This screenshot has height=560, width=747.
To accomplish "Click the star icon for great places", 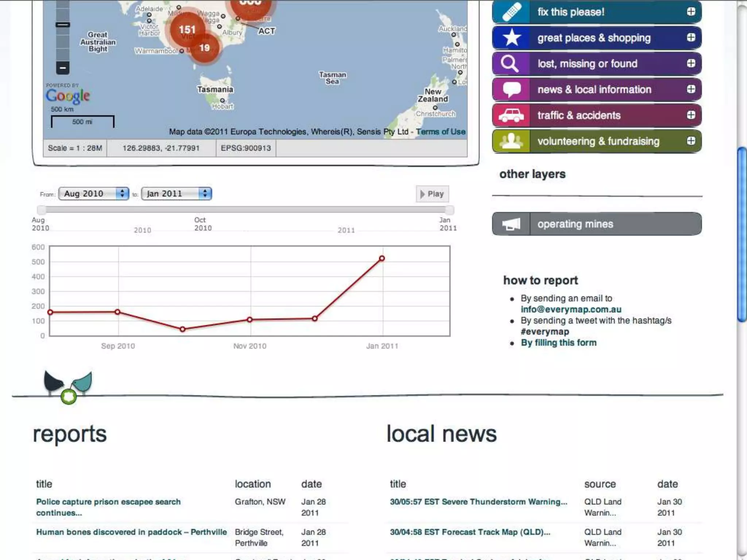I will (511, 38).
